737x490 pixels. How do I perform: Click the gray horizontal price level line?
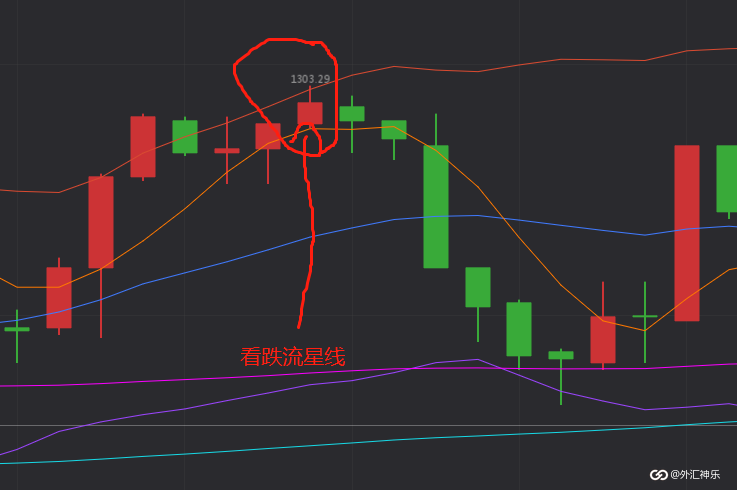pyautogui.click(x=368, y=426)
